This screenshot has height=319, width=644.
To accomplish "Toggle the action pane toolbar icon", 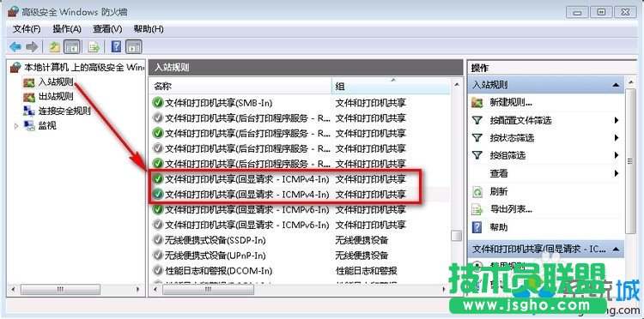I will point(134,47).
